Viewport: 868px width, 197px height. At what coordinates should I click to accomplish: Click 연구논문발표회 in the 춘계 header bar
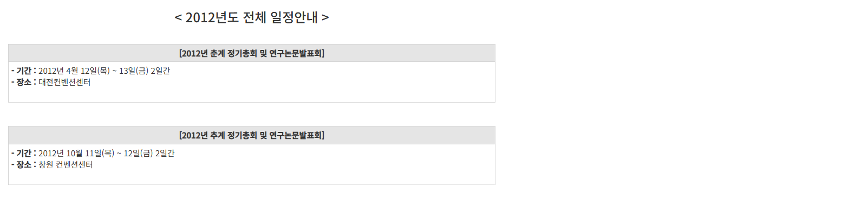pyautogui.click(x=295, y=53)
